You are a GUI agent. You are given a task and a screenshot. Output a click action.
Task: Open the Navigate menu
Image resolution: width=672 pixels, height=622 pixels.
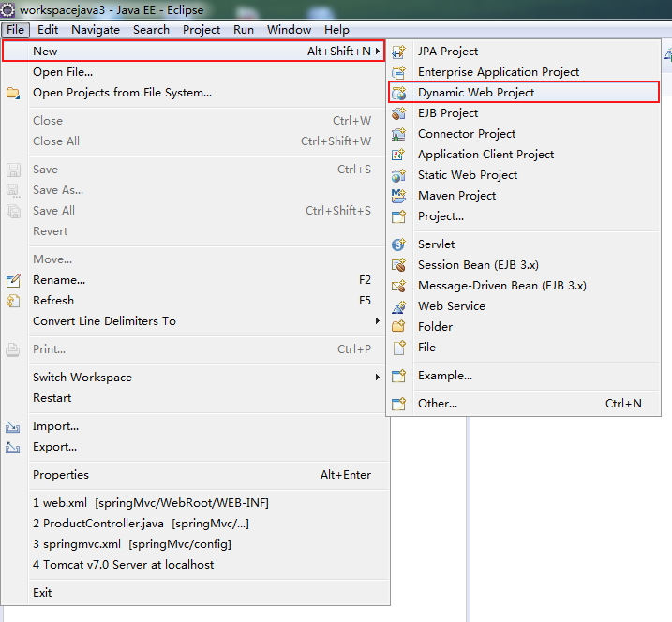[96, 30]
